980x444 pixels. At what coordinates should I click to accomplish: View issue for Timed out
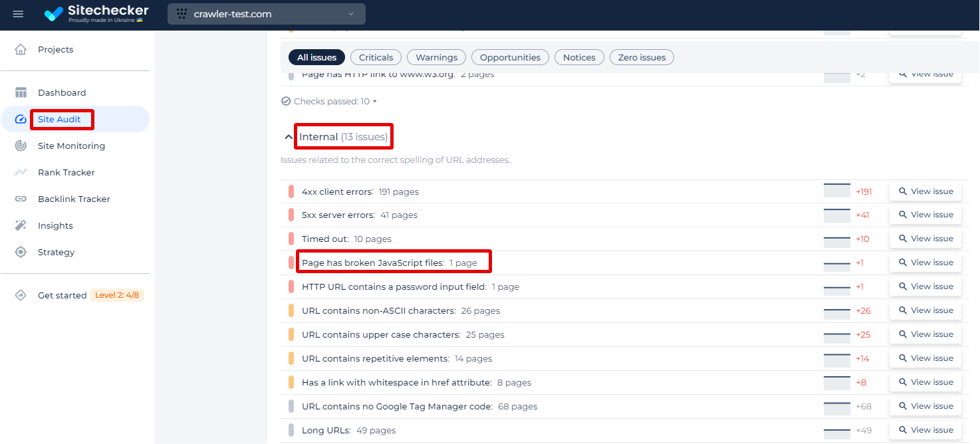click(925, 239)
